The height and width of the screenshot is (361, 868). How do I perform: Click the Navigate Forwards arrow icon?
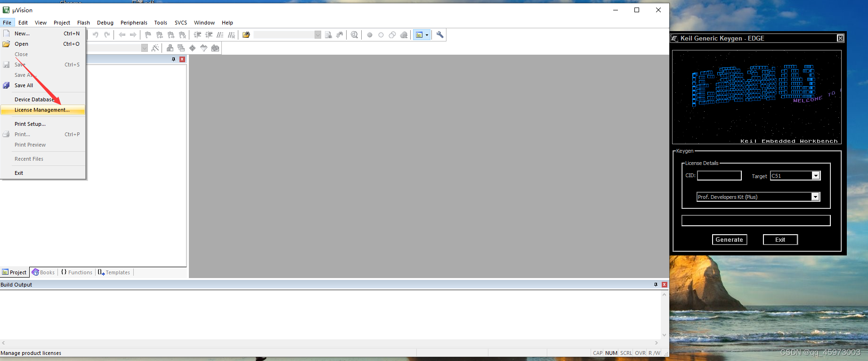[x=133, y=35]
